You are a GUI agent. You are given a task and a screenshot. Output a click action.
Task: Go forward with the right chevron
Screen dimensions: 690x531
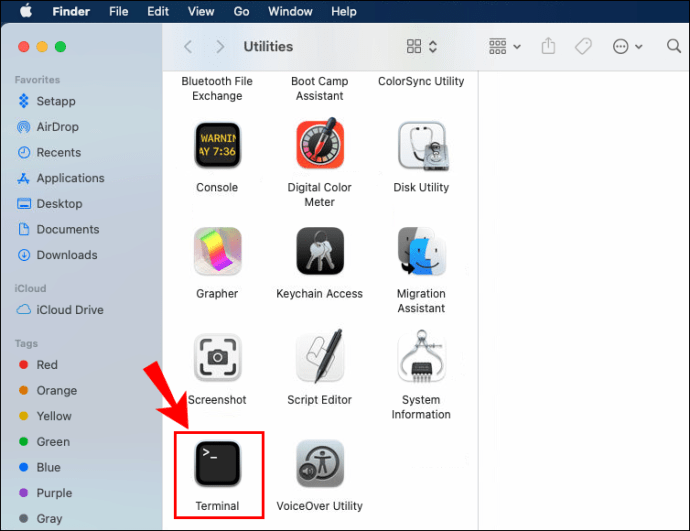(220, 47)
